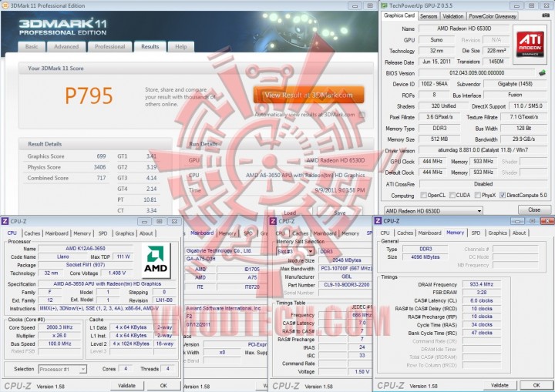The height and width of the screenshot is (392, 555).
Task: Open Caches tab in leftmost CPU-Z window
Action: click(32, 233)
